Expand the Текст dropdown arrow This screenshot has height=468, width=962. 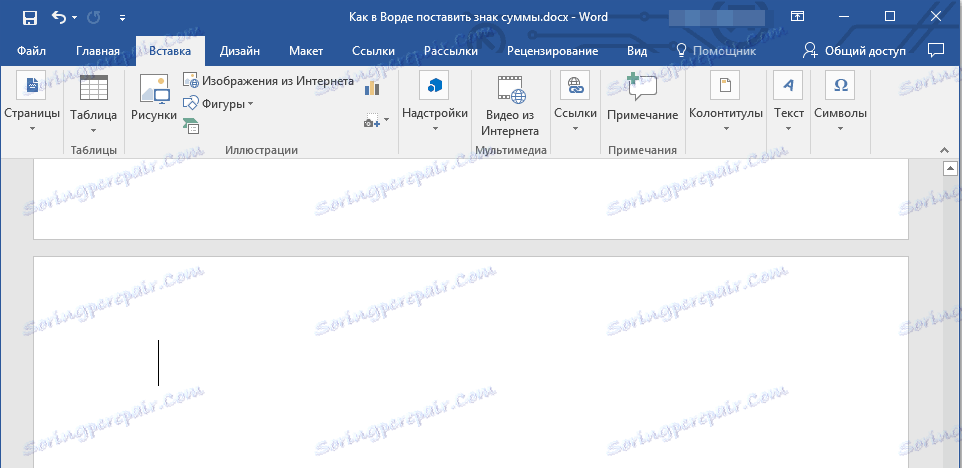789,128
